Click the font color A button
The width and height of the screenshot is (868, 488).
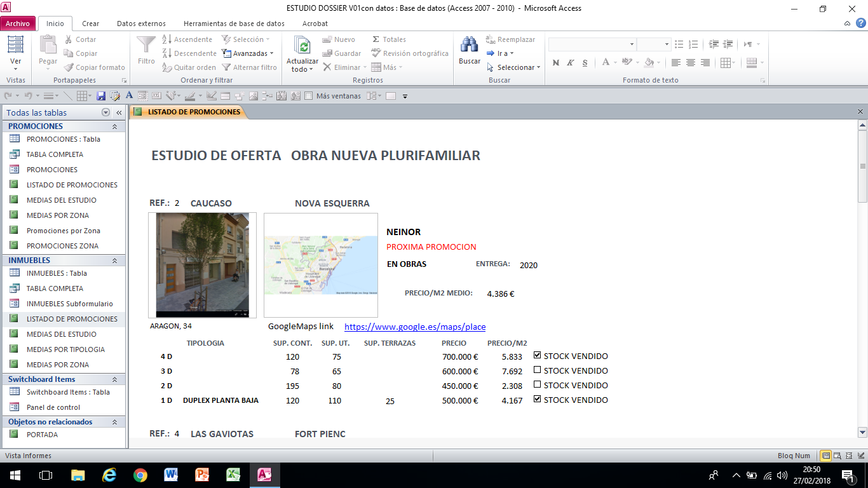coord(606,62)
